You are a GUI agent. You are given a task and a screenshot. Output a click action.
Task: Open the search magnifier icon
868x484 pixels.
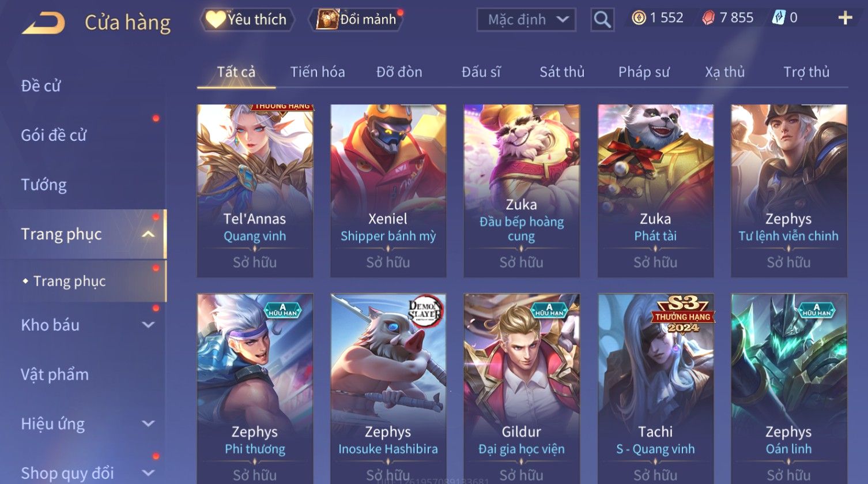pyautogui.click(x=602, y=20)
